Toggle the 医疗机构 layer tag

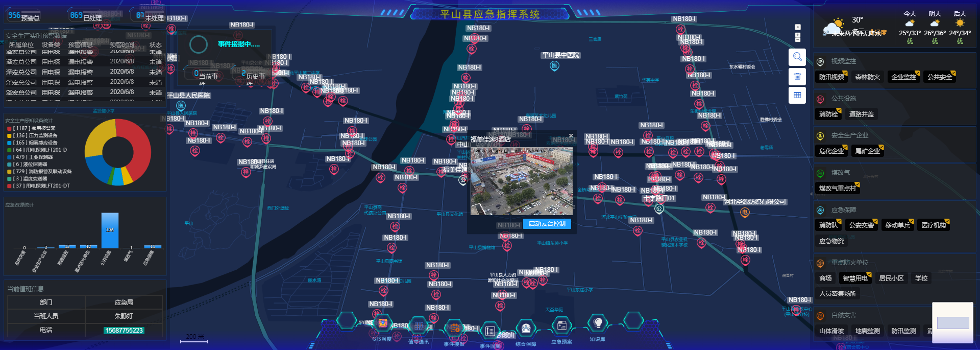coord(934,225)
